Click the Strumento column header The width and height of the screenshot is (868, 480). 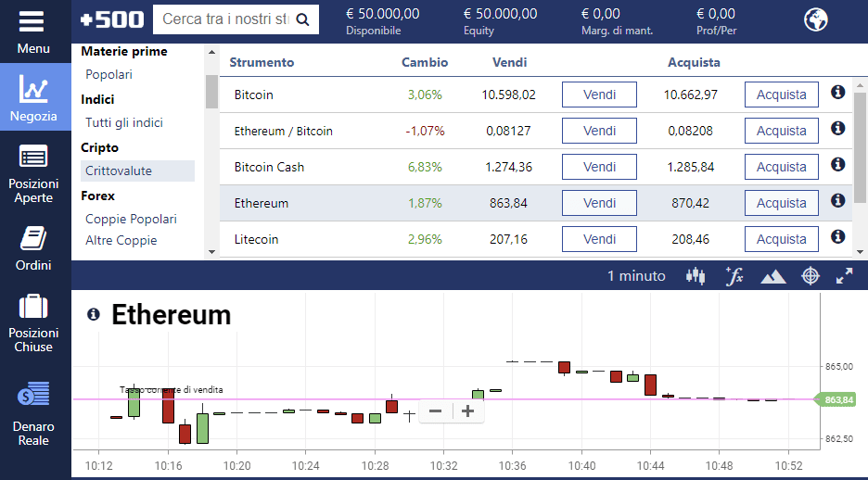[262, 62]
